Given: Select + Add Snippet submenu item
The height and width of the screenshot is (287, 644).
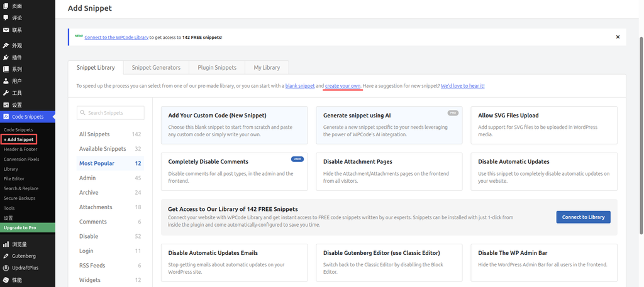Looking at the screenshot, I should point(18,139).
